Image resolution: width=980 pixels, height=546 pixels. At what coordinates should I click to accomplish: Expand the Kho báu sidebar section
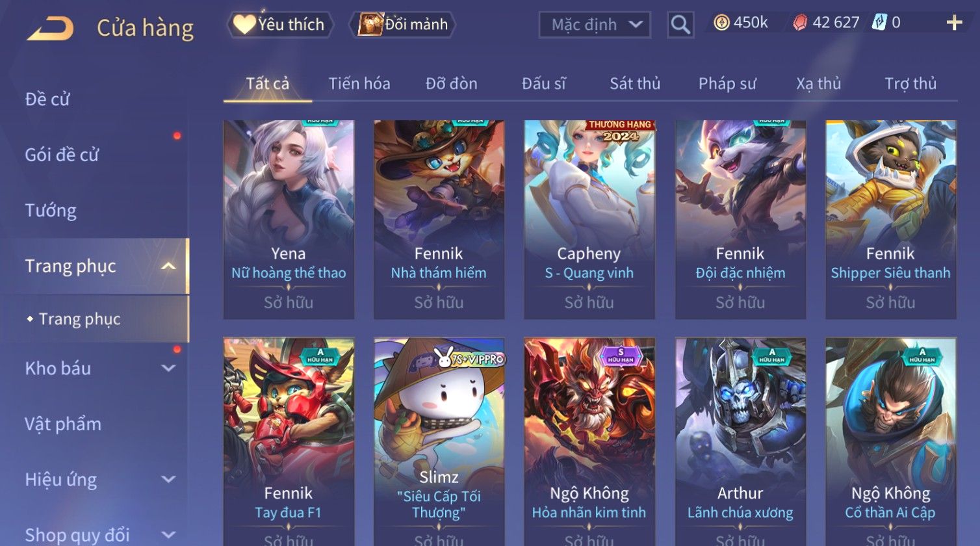point(168,369)
